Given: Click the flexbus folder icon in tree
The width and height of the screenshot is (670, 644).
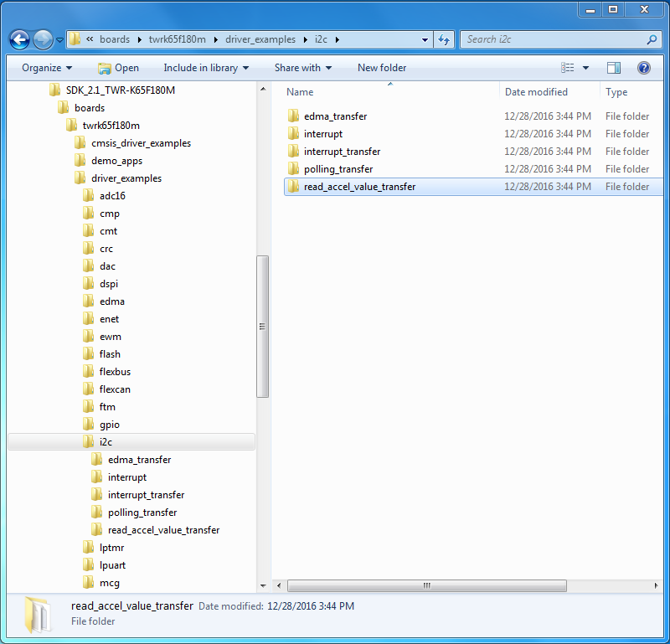Looking at the screenshot, I should [89, 372].
